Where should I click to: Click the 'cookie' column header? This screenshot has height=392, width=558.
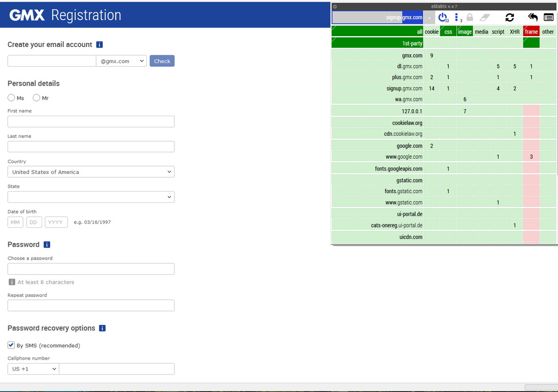(x=432, y=31)
